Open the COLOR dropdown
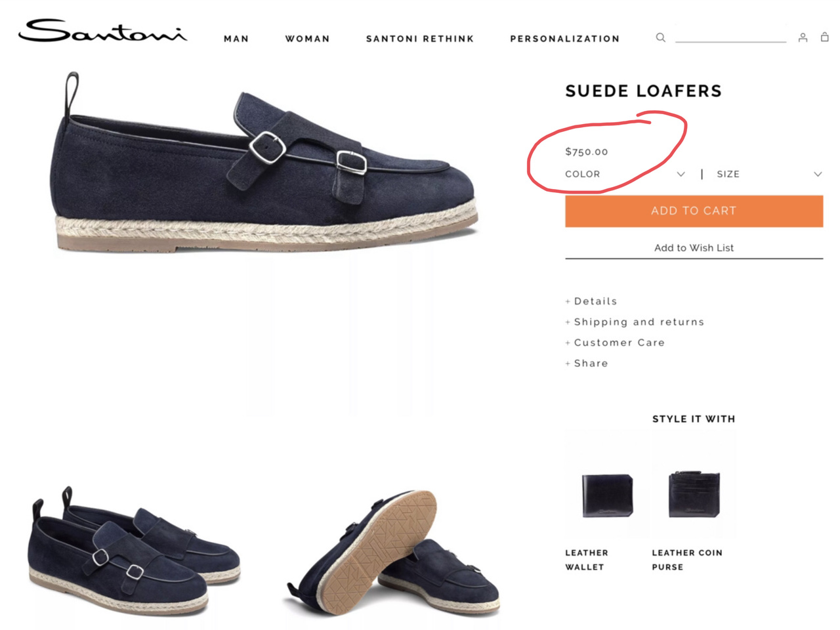Screen dimensions: 840x630 coord(625,174)
